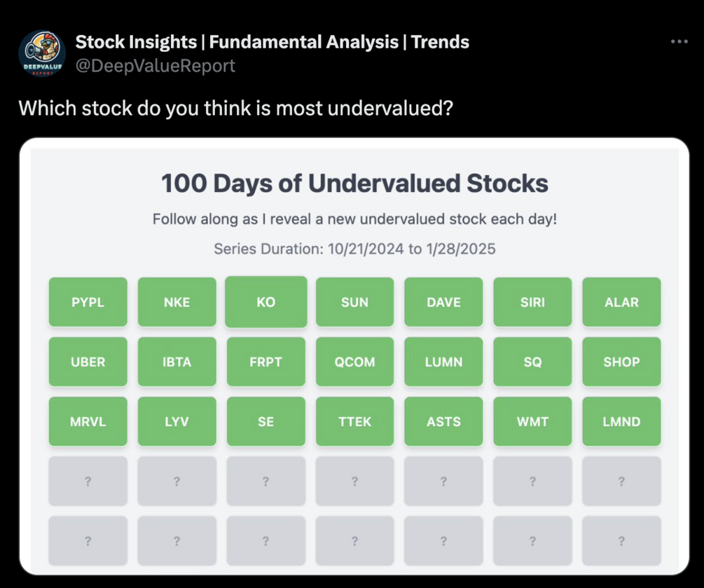The image size is (704, 588).
Task: Open the WMT stock tile
Action: (532, 421)
